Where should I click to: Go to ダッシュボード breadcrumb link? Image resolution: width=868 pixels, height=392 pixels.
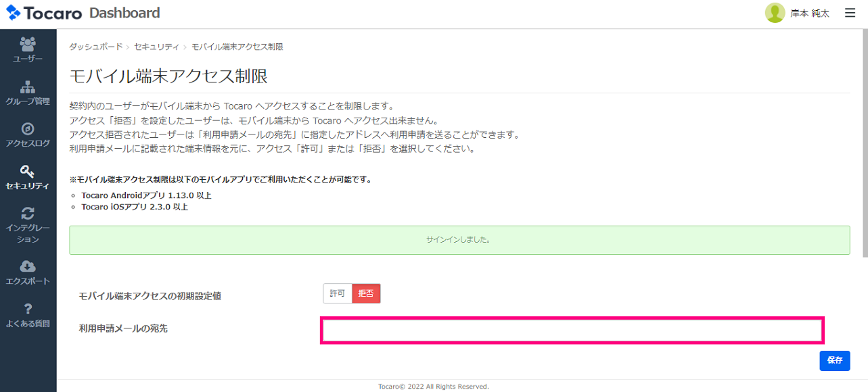pos(97,47)
